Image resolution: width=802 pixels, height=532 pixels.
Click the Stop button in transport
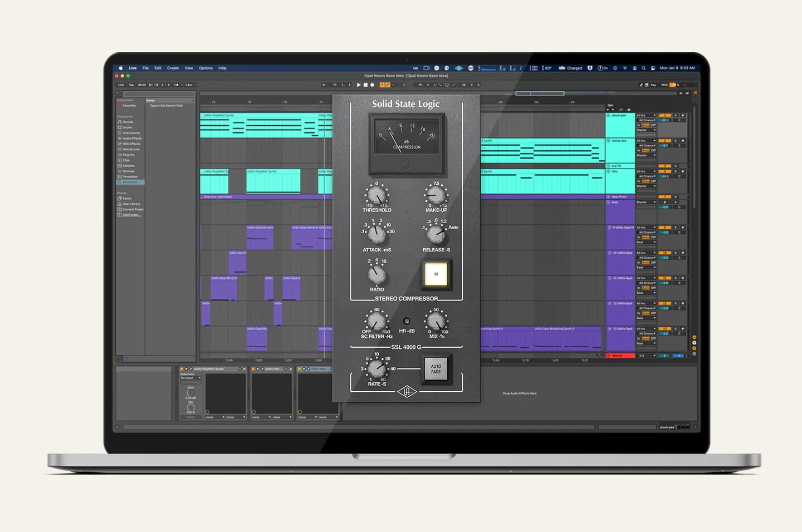365,85
